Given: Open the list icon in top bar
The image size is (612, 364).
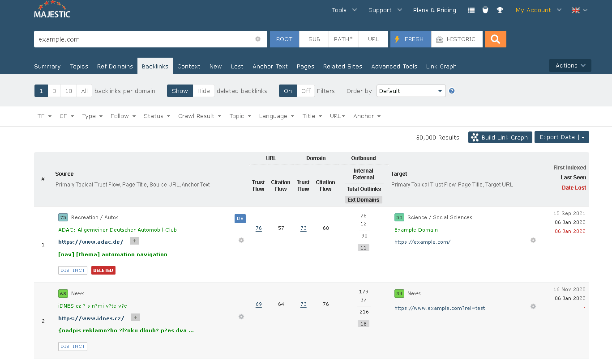Looking at the screenshot, I should [x=471, y=10].
